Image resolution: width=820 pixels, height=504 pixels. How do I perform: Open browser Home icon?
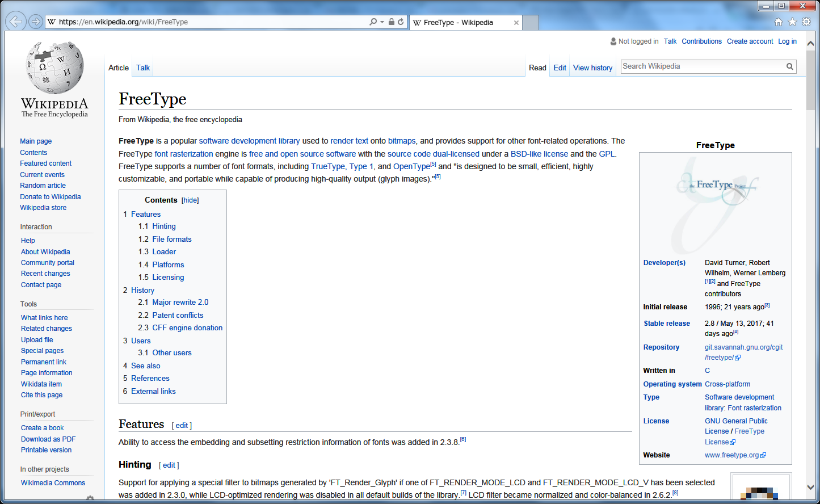[x=779, y=22]
